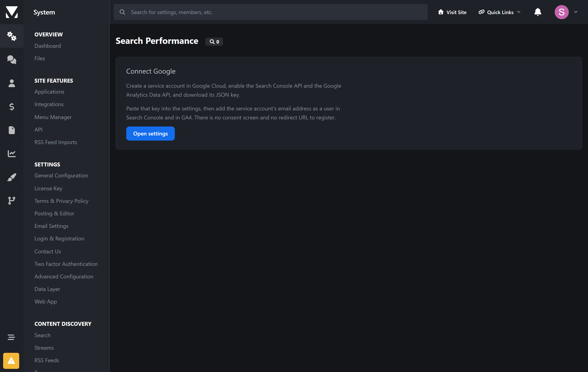
Task: Click the Open settings button
Action: tap(150, 134)
